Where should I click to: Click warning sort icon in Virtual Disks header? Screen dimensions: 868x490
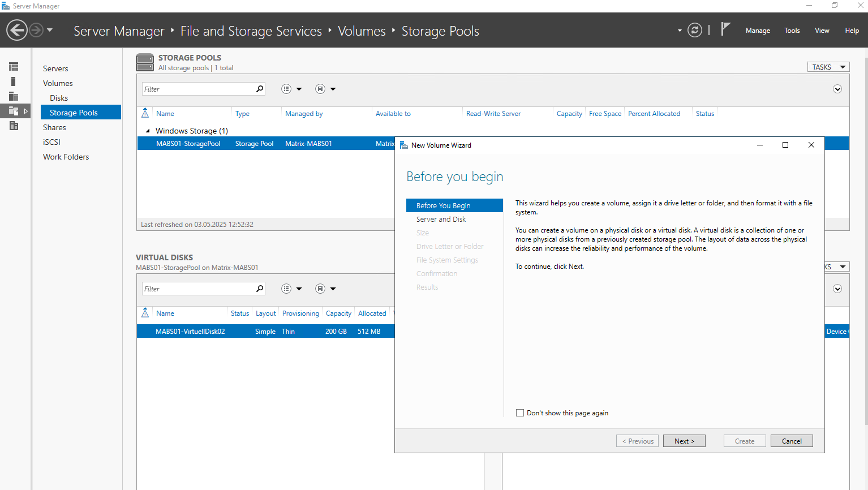point(145,313)
